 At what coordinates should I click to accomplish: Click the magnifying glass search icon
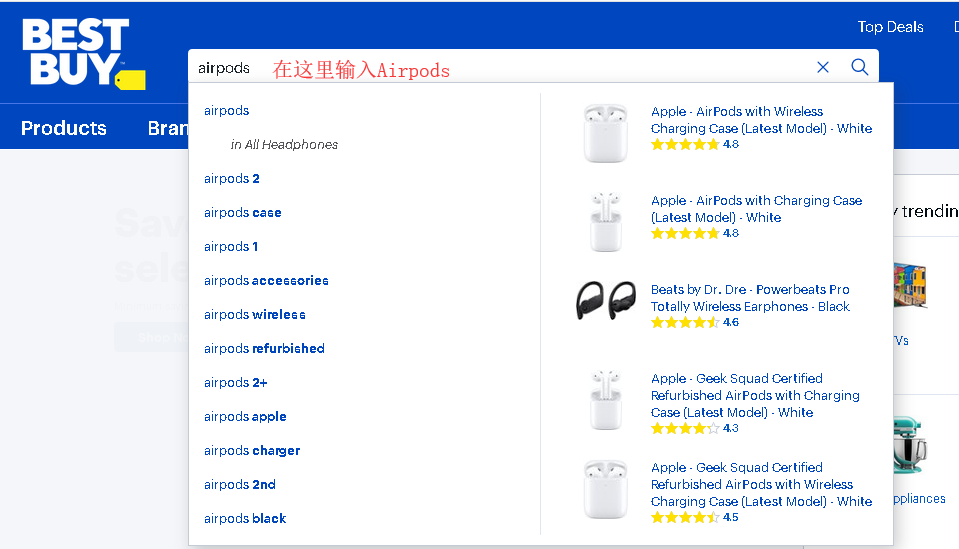click(859, 67)
